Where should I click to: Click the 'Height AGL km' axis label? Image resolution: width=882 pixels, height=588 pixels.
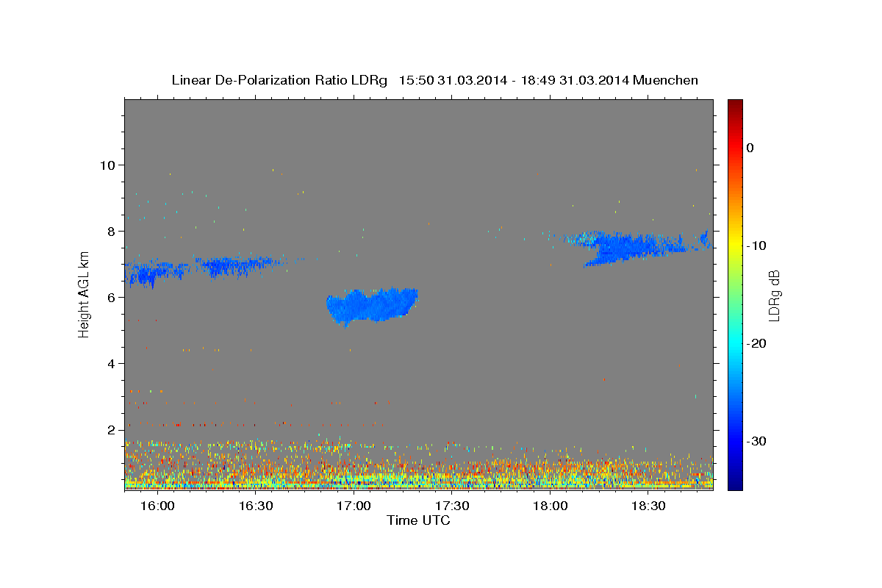(x=84, y=295)
